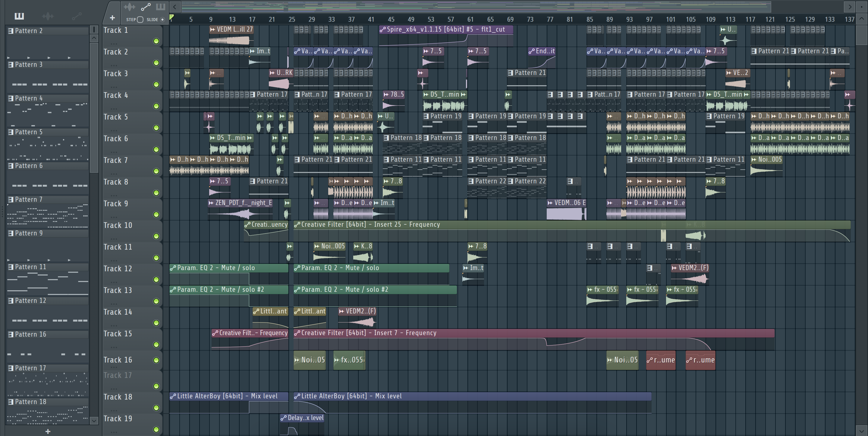Select Pattern 3 in the picker
Viewport: 868px width, 436px height.
coord(48,65)
